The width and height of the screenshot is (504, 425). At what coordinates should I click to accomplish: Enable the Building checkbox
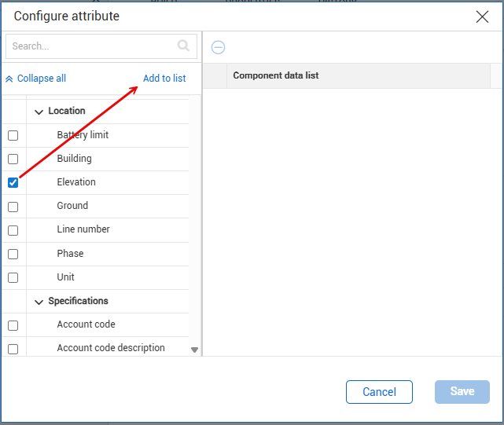13,159
